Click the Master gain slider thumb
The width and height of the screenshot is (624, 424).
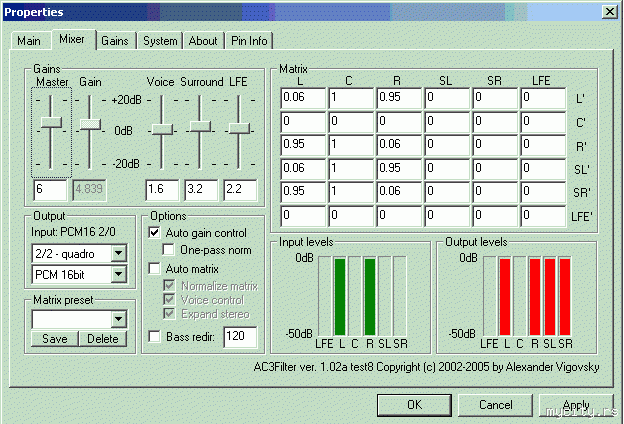tap(51, 122)
